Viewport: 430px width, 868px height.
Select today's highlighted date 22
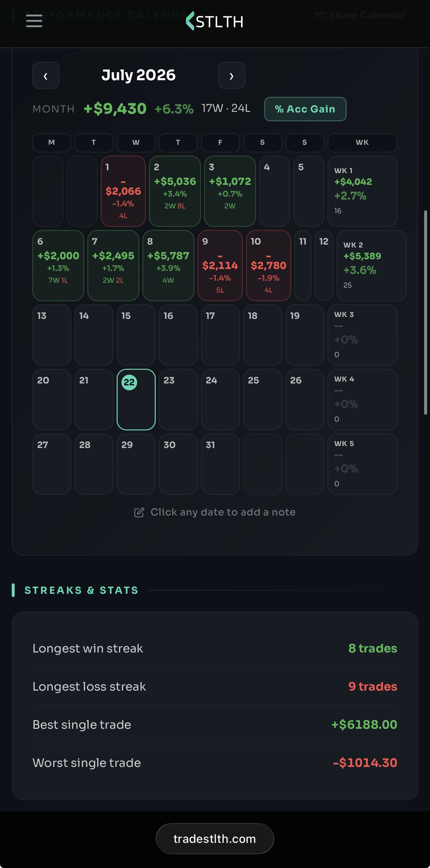pos(136,399)
